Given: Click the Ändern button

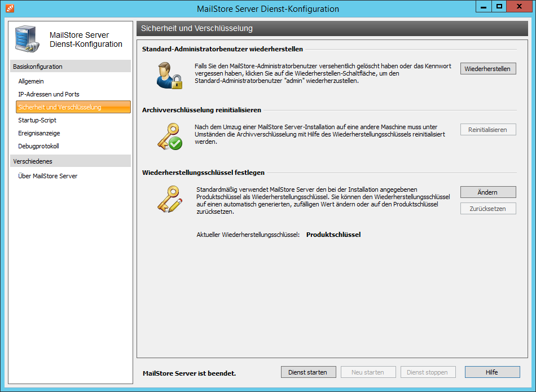Looking at the screenshot, I should coord(488,192).
